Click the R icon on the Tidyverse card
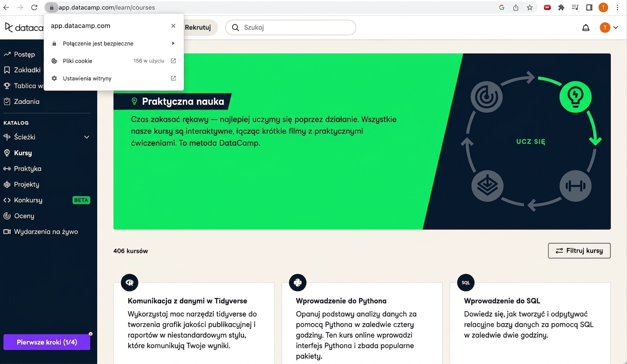 130,282
